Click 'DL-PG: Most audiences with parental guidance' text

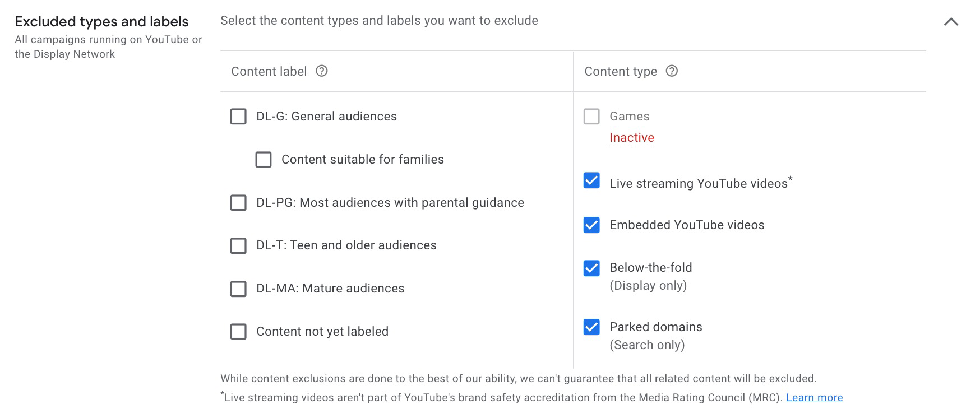(390, 203)
